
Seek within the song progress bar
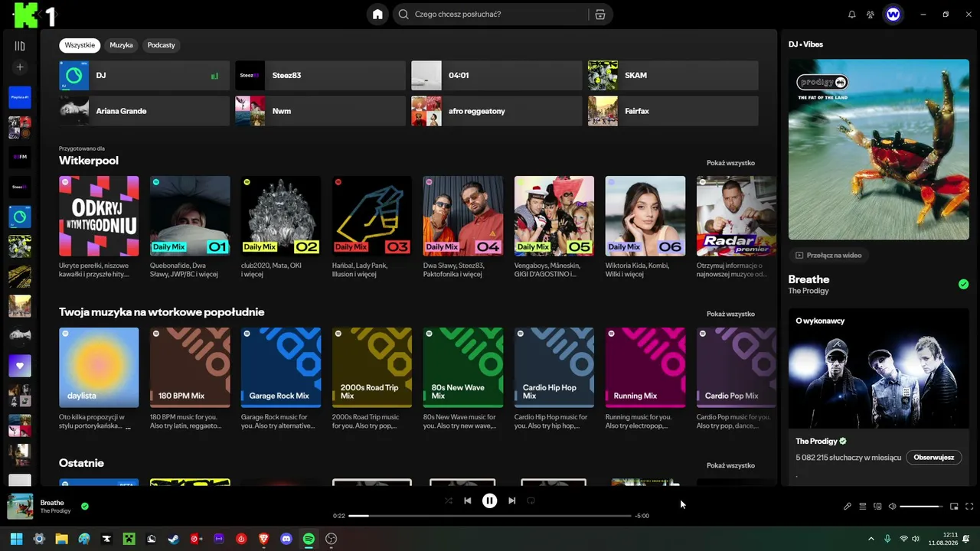(490, 516)
